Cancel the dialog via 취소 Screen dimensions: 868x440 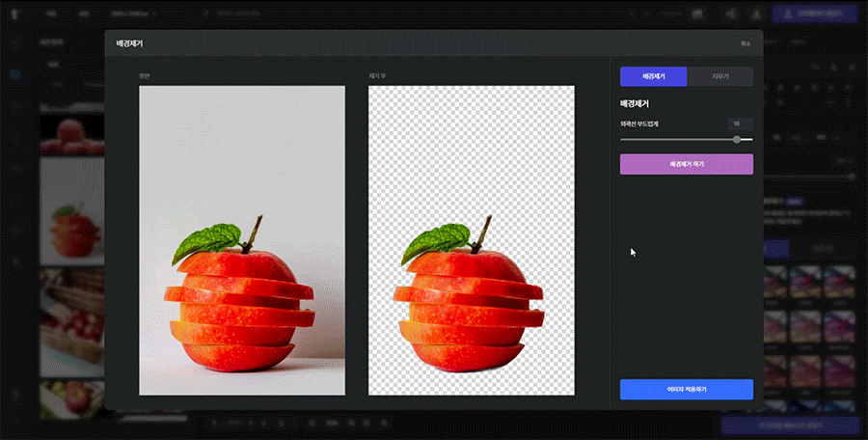746,43
